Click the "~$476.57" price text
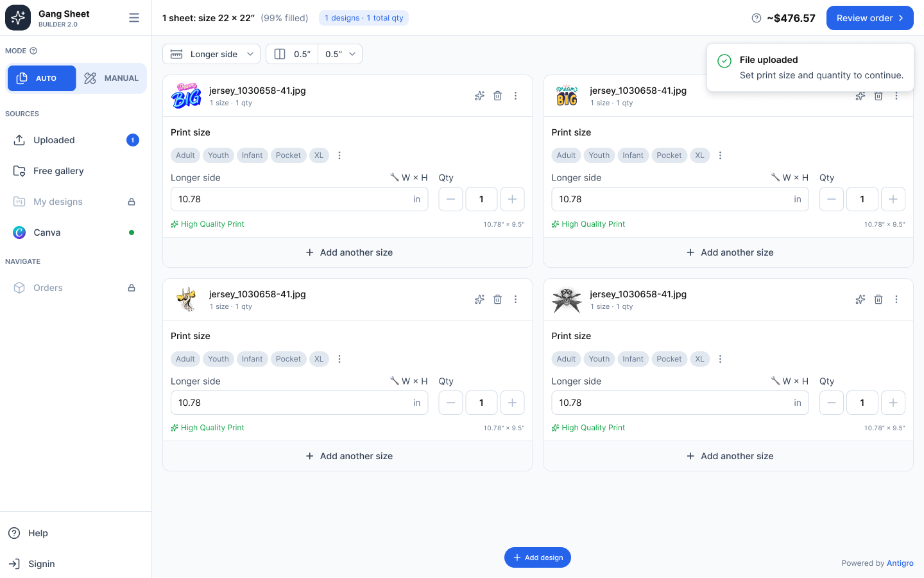Viewport: 924px width, 578px height. [791, 18]
